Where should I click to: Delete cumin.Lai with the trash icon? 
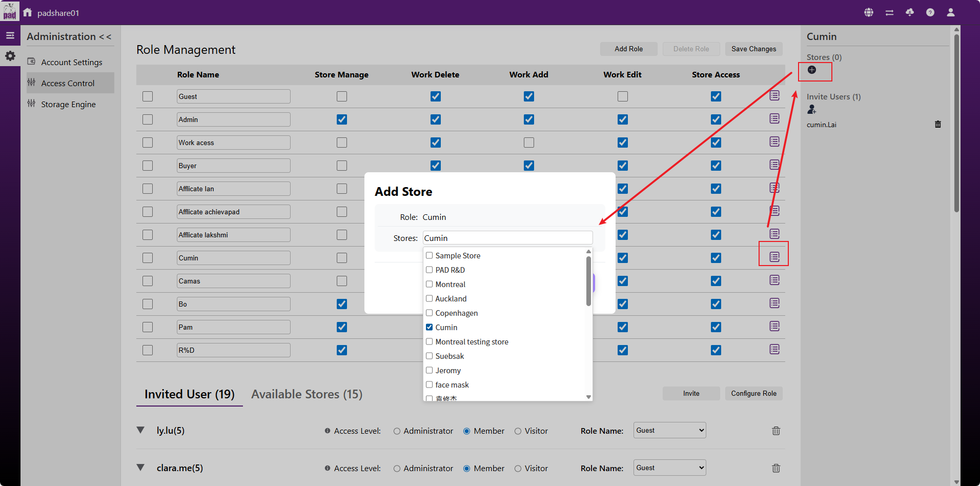pyautogui.click(x=938, y=124)
